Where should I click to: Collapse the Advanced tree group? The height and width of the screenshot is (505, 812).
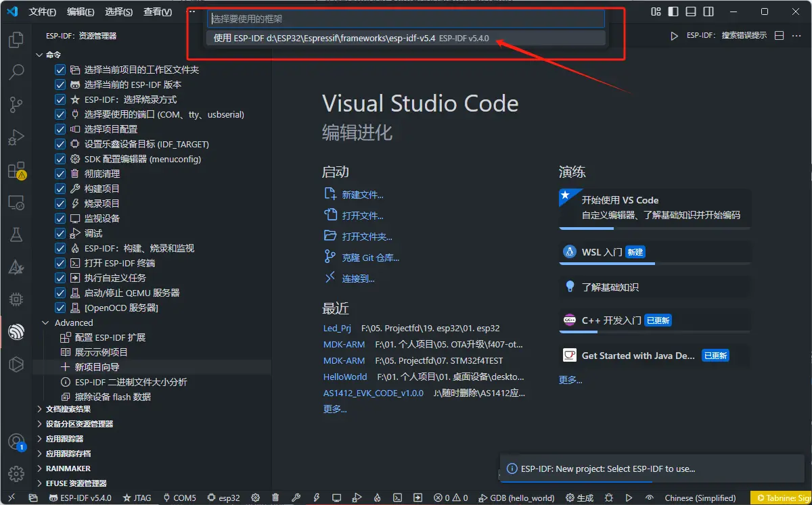(67, 322)
